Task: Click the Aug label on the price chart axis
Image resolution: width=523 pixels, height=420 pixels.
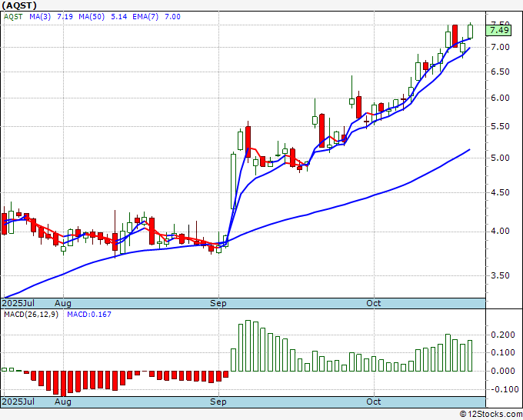Action: tap(63, 303)
